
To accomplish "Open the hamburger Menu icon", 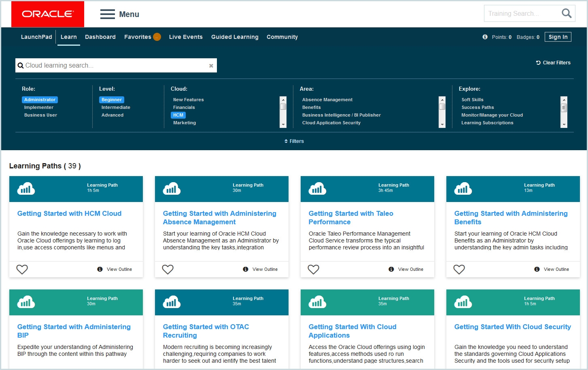I will tap(108, 15).
